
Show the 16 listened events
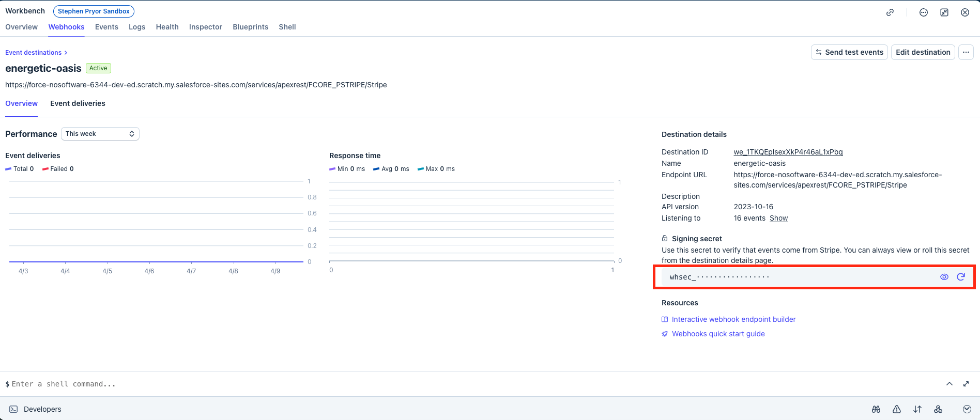(x=778, y=218)
